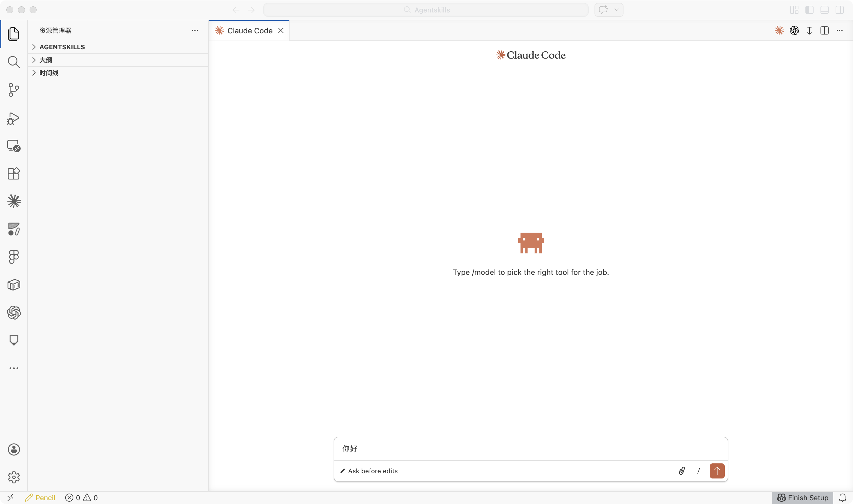Image resolution: width=853 pixels, height=504 pixels.
Task: Open the Manage settings gear
Action: click(14, 477)
